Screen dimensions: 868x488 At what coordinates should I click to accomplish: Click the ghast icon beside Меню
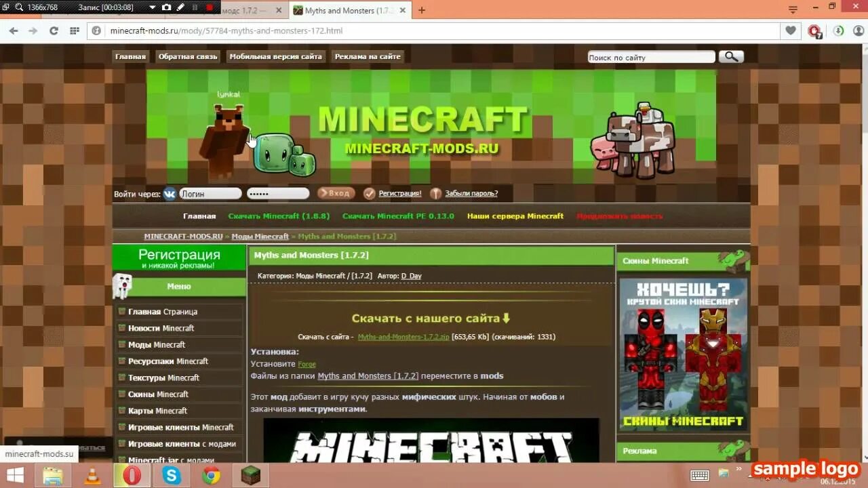[122, 285]
